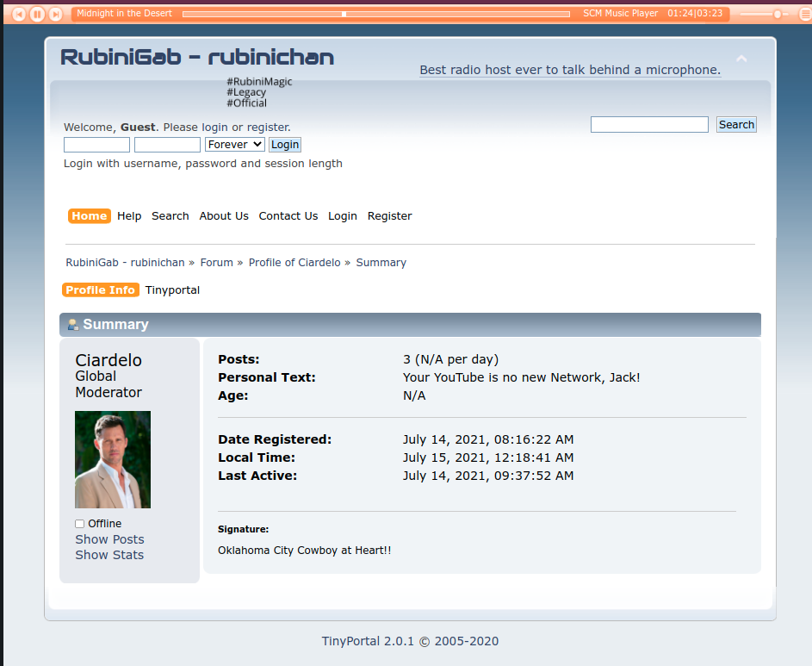Click the Global Moderator title text
This screenshot has height=666, width=812.
click(108, 384)
